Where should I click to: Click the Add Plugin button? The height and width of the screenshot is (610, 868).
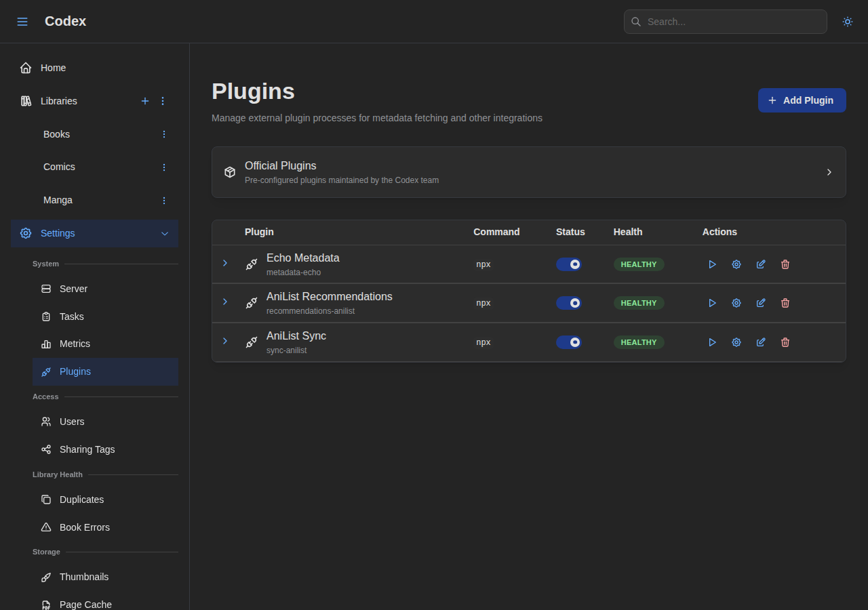pyautogui.click(x=802, y=100)
